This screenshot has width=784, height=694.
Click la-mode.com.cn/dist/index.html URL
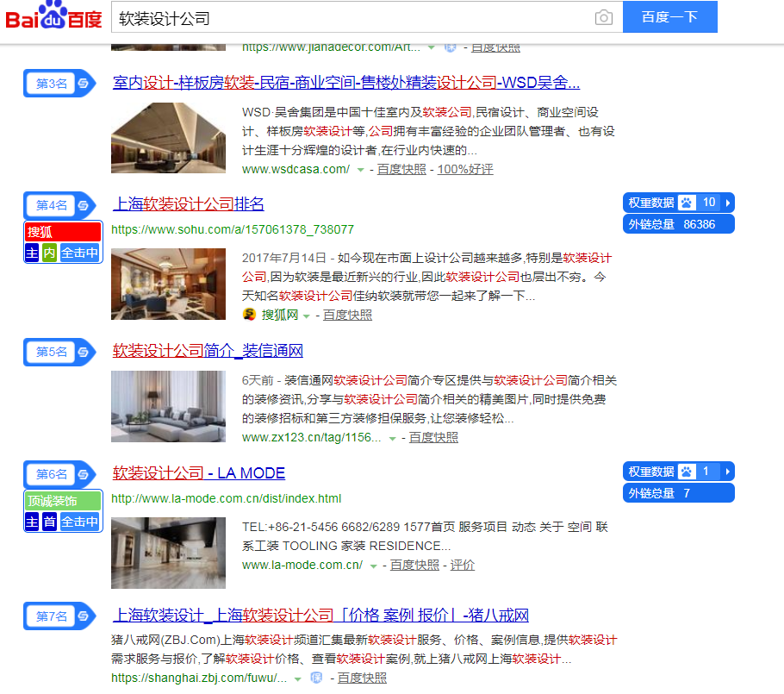tap(226, 498)
